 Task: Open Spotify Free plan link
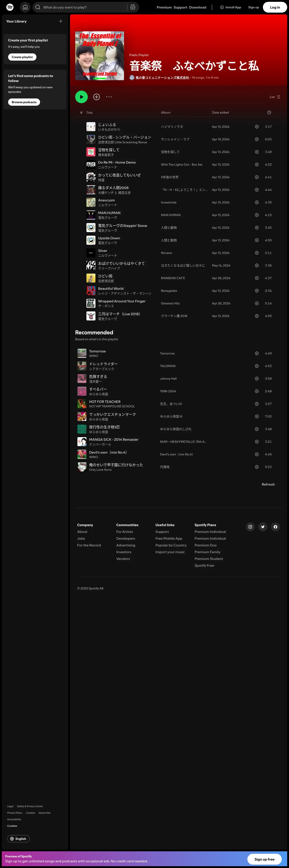[x=204, y=565]
